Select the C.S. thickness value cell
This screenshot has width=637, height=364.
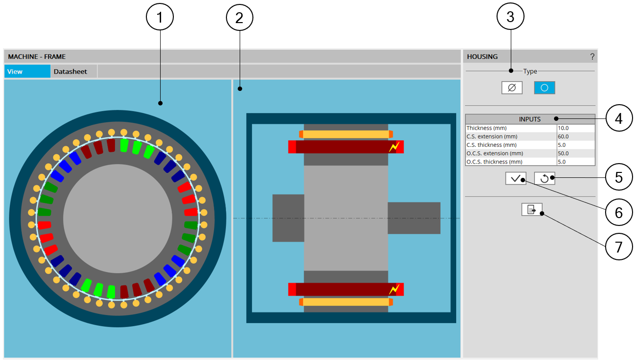click(575, 145)
